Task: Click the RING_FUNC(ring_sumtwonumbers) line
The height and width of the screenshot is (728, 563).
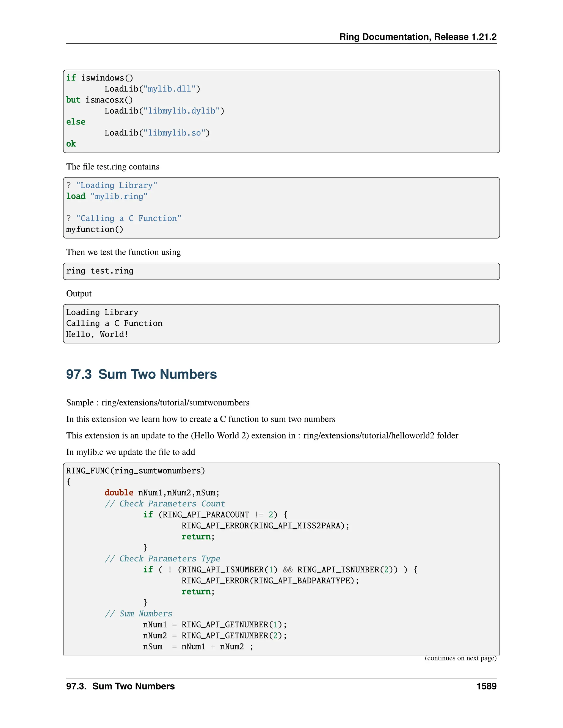Action: point(136,471)
